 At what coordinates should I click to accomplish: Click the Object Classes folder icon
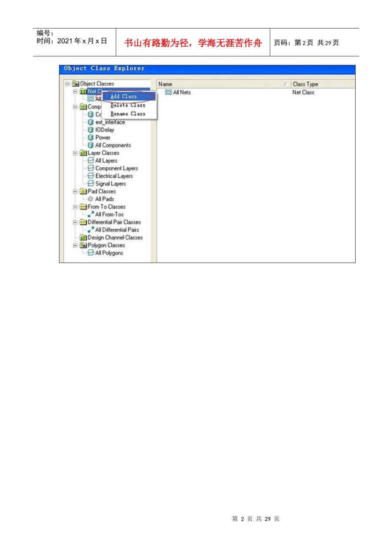click(76, 84)
